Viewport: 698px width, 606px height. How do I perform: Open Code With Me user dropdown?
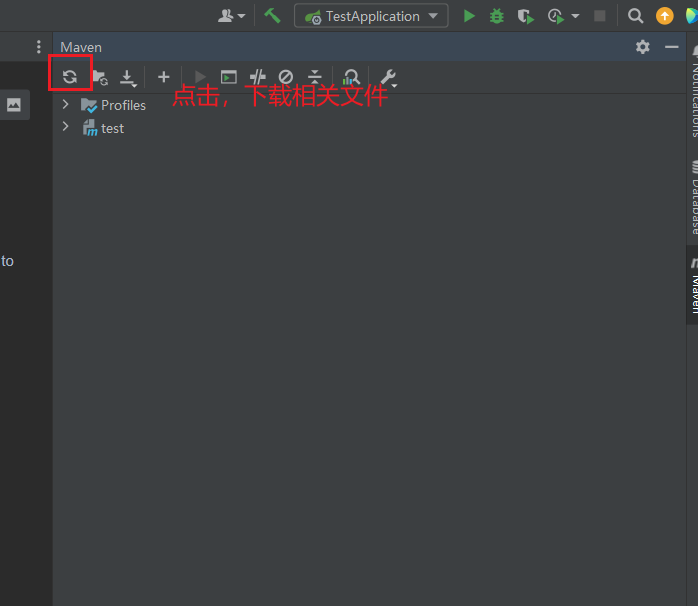pos(231,16)
